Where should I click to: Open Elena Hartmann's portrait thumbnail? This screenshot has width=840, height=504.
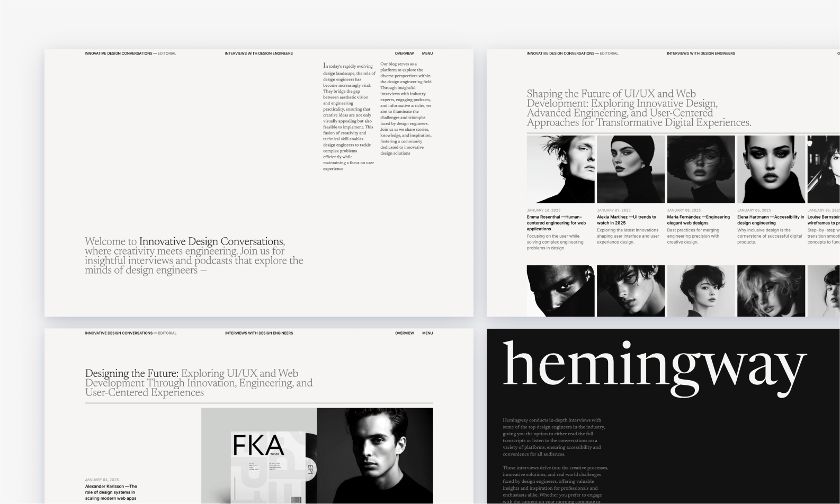(x=771, y=169)
